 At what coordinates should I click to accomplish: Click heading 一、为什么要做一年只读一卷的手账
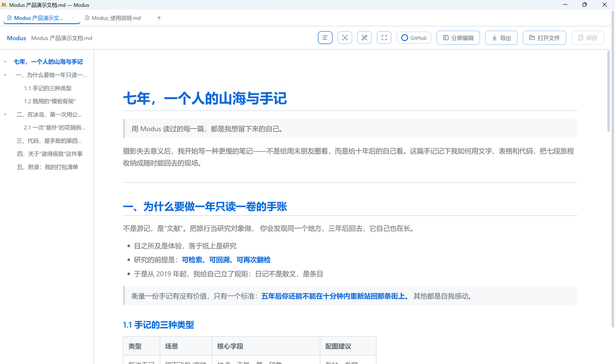point(205,206)
